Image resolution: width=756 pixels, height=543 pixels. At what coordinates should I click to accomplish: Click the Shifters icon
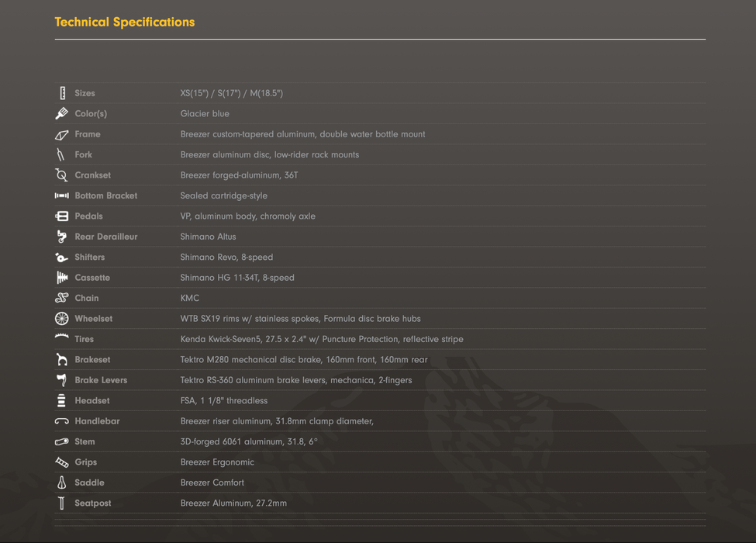coord(61,258)
